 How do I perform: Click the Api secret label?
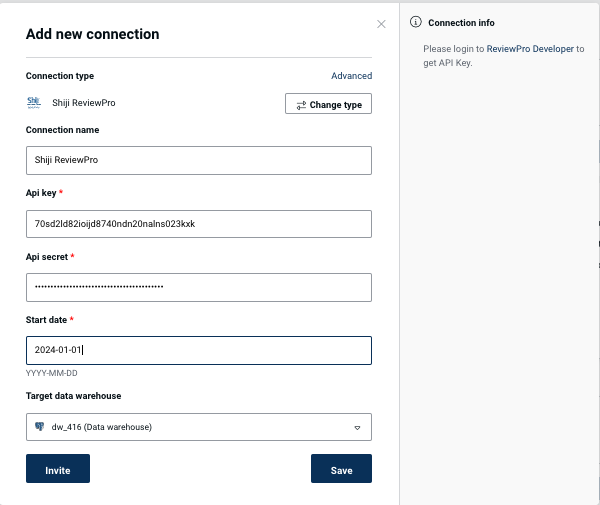pos(47,257)
